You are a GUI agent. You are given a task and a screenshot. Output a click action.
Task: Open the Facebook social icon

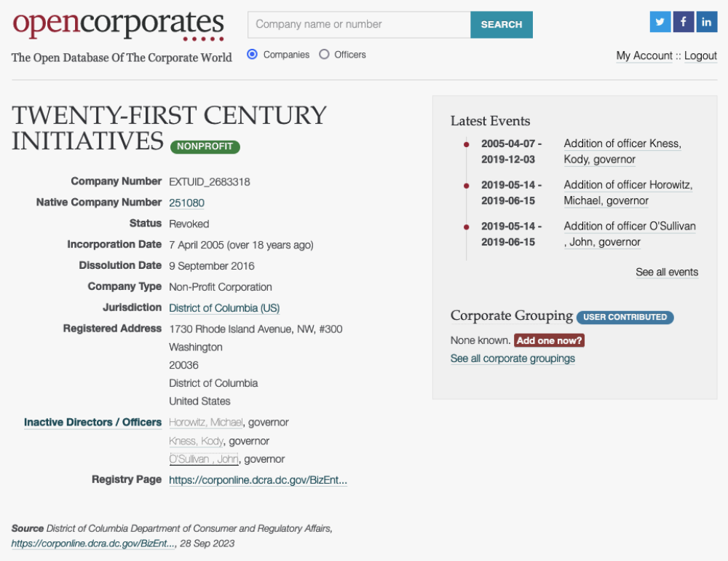pyautogui.click(x=684, y=22)
